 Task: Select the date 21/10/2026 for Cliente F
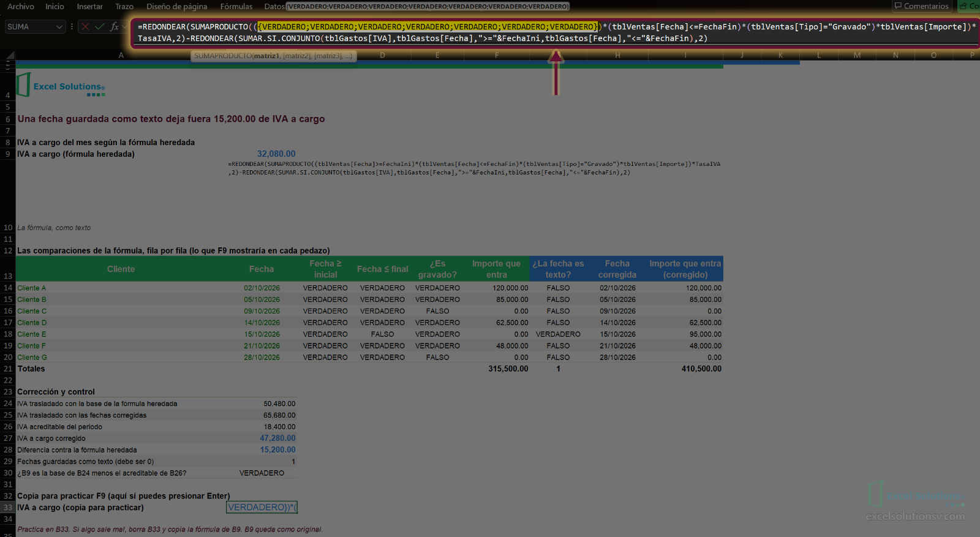coord(262,346)
